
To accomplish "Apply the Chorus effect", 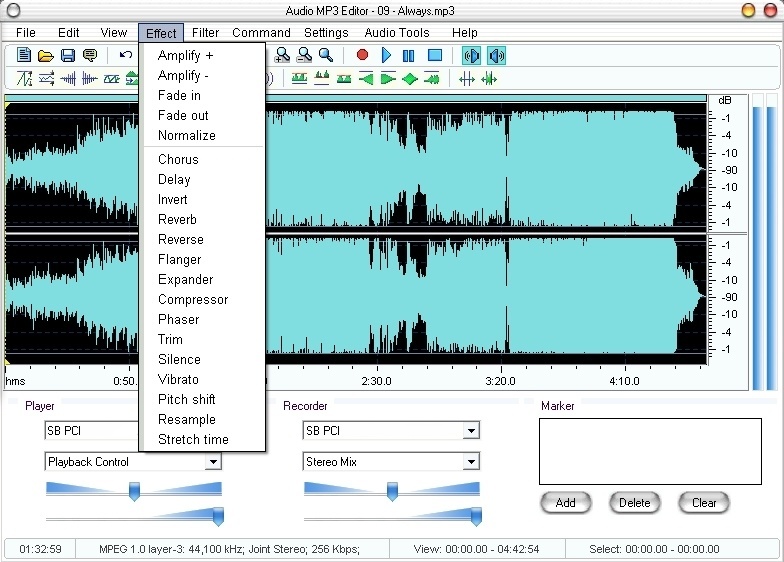I will (x=203, y=159).
